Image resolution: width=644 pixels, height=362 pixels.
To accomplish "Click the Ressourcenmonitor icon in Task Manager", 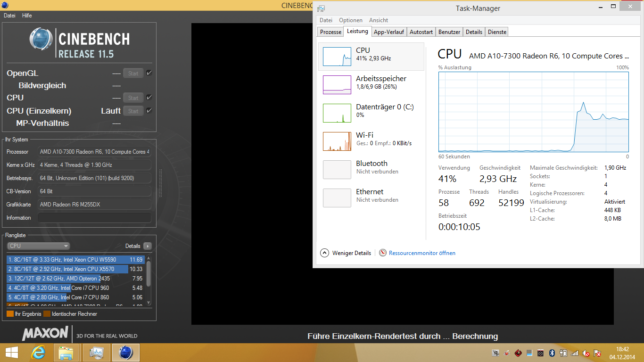I will [x=383, y=253].
